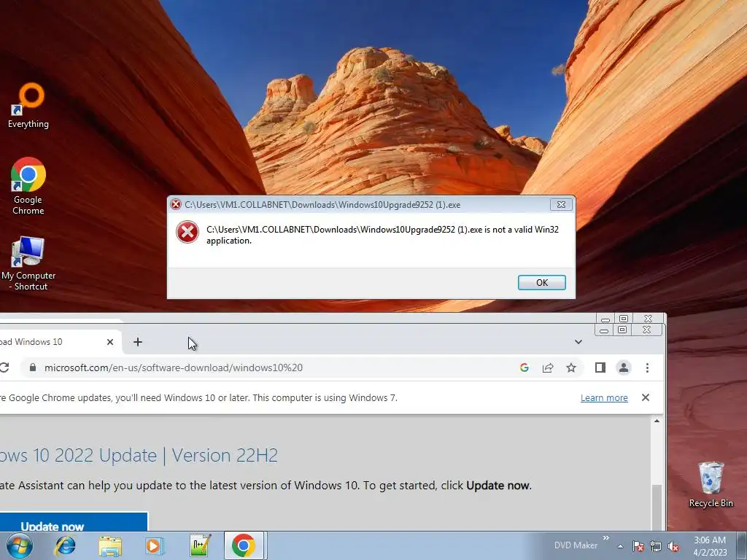Open Windows Explorer from the taskbar

[x=110, y=545]
